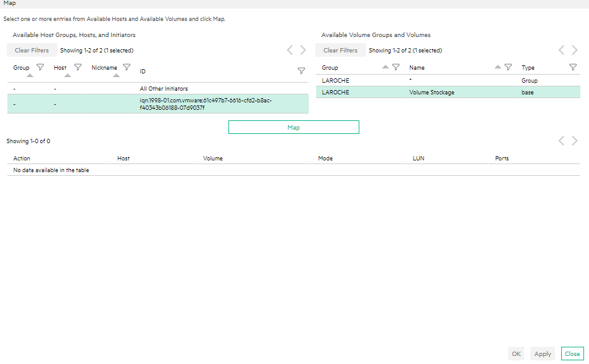Viewport: 589px width, 364px height.
Task: Click the Host header in mappings table
Action: pyautogui.click(x=123, y=159)
